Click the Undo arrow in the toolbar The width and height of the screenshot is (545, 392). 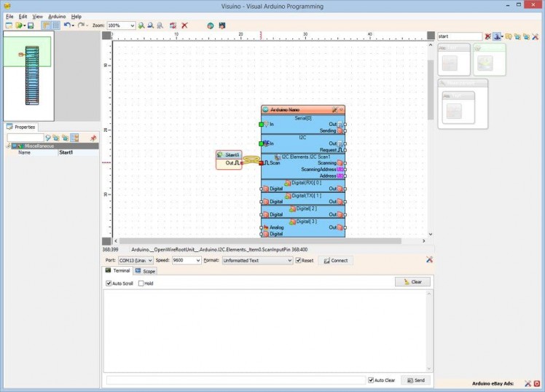point(66,26)
